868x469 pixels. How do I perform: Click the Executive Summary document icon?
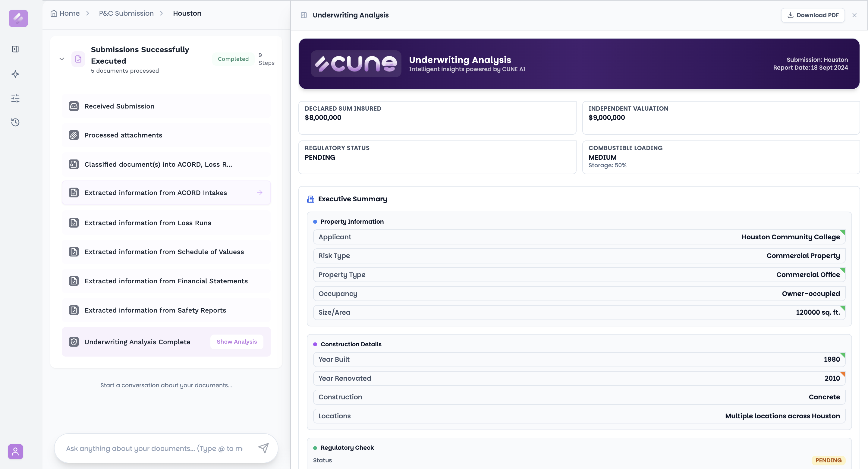tap(311, 199)
